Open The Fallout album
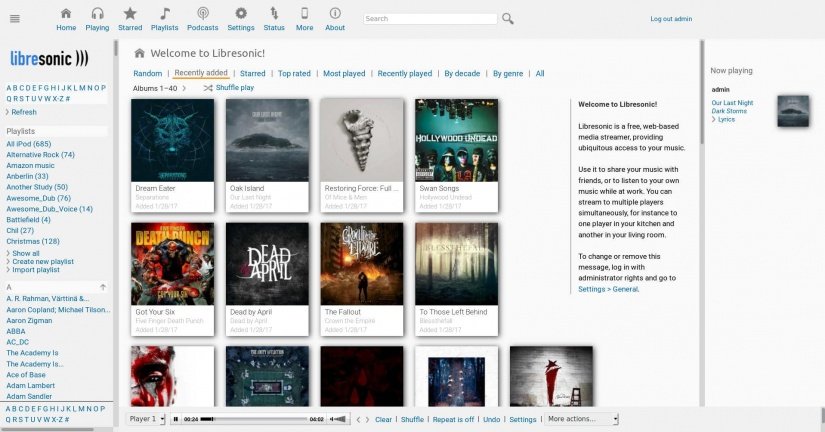This screenshot has width=825, height=432. click(362, 264)
